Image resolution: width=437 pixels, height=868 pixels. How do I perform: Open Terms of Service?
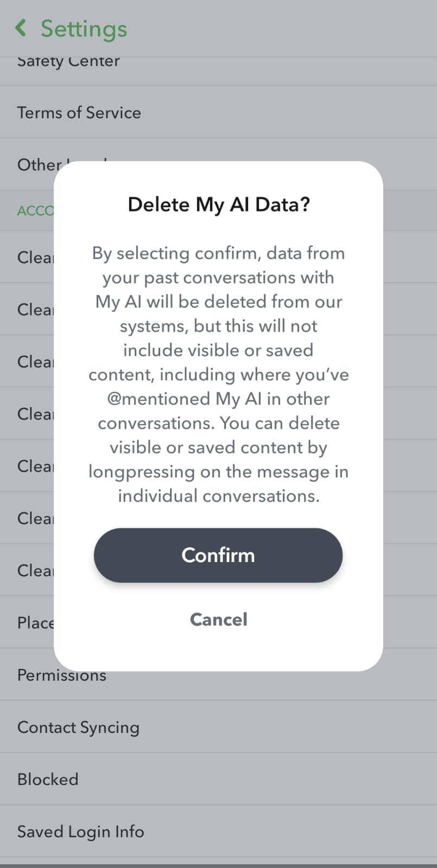click(79, 113)
